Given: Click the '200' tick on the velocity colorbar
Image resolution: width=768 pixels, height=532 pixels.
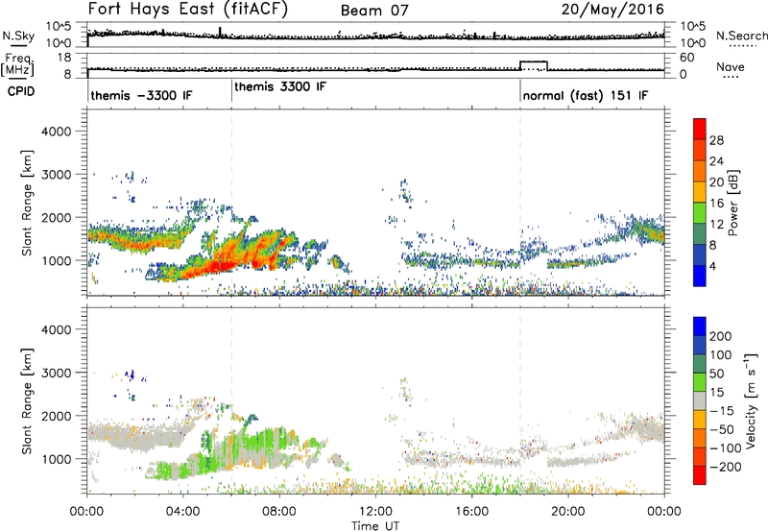Looking at the screenshot, I should pos(721,336).
